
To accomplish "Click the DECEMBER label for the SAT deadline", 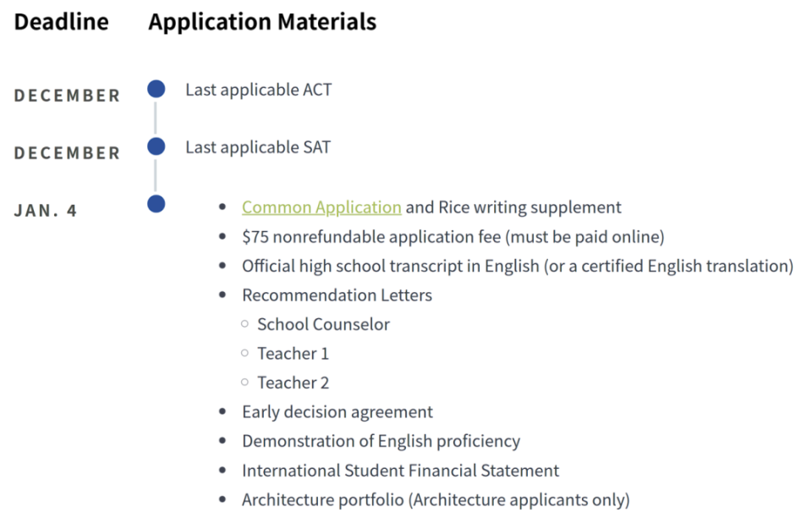I will click(x=68, y=153).
